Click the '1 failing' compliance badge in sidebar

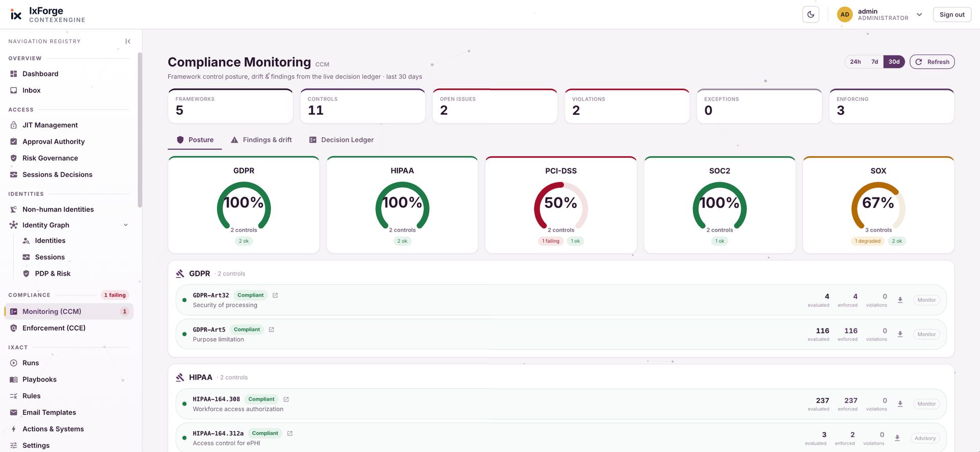pos(115,295)
